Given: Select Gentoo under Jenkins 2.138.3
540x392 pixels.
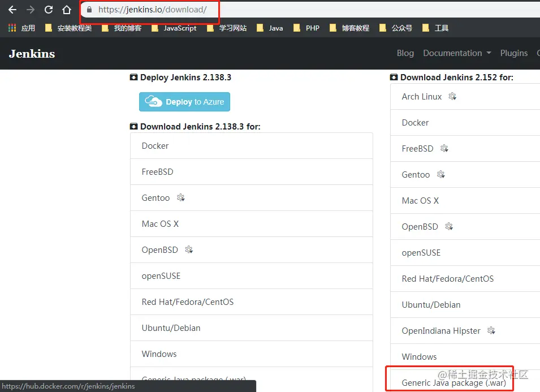Looking at the screenshot, I should [252, 198].
